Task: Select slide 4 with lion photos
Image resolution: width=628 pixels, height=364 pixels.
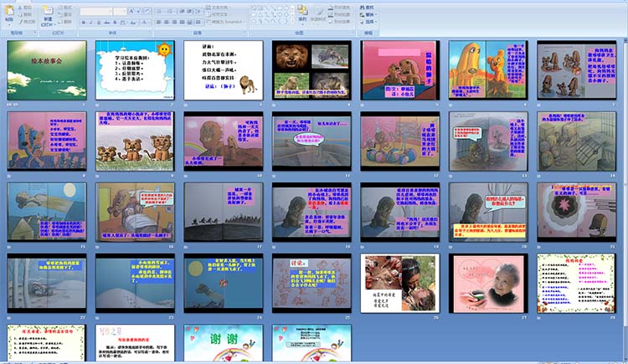Action: pyautogui.click(x=311, y=70)
